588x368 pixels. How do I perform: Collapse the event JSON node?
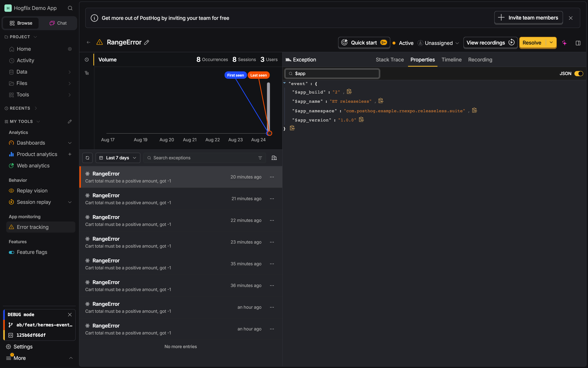pyautogui.click(x=284, y=83)
